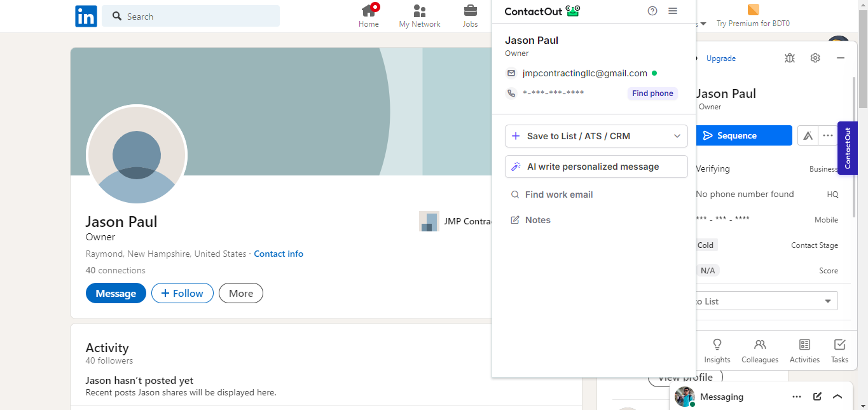Open the settings gear in side panel
The height and width of the screenshot is (410, 868).
(x=815, y=58)
